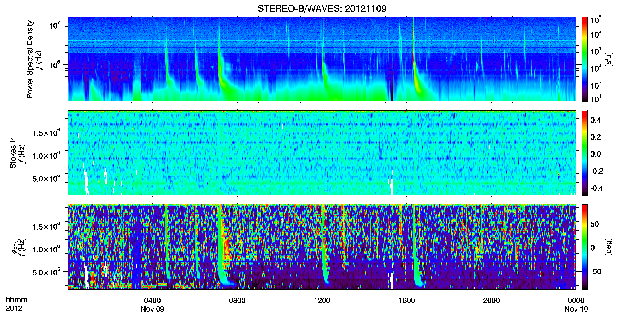Click the '0800' time axis label
The width and height of the screenshot is (644, 332).
click(x=237, y=301)
